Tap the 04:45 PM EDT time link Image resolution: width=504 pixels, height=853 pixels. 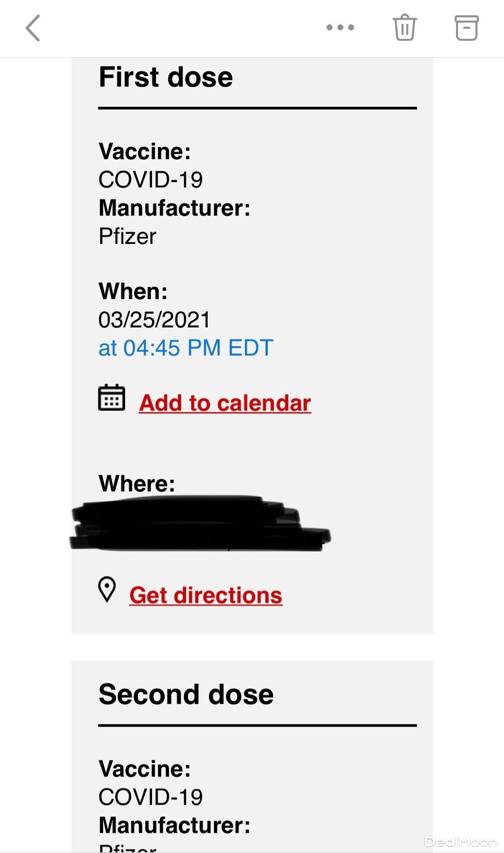point(186,348)
